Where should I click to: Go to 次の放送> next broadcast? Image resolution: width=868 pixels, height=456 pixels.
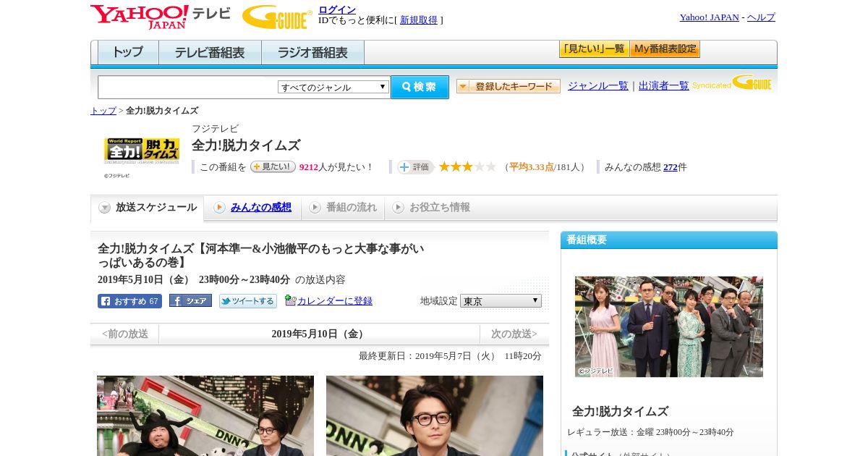pyautogui.click(x=514, y=334)
